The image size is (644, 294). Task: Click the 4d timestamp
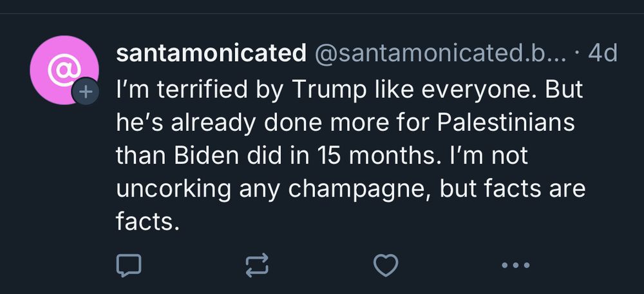[603, 54]
